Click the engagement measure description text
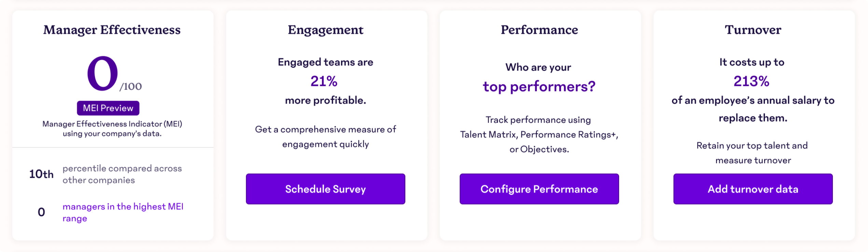The width and height of the screenshot is (868, 252). (325, 137)
